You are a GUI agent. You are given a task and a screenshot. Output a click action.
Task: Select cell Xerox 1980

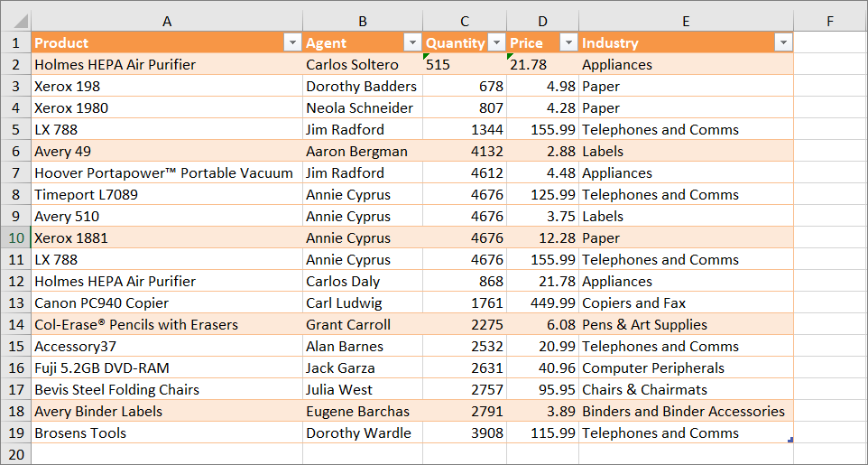click(x=167, y=107)
